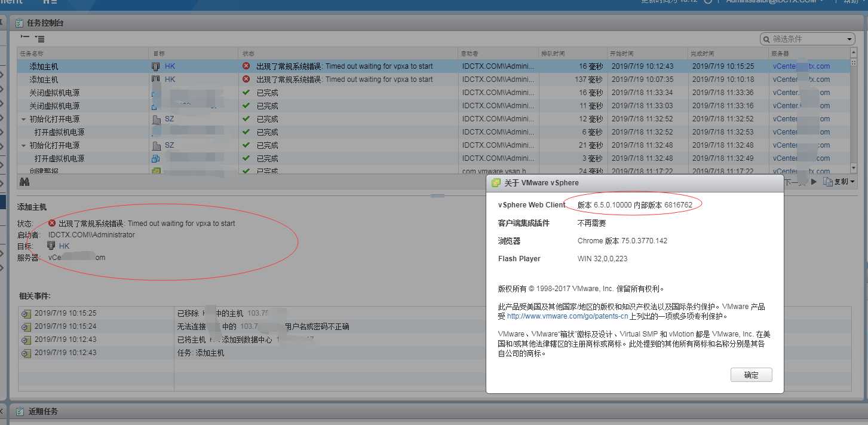Click the HK host icon in details target line

point(51,246)
